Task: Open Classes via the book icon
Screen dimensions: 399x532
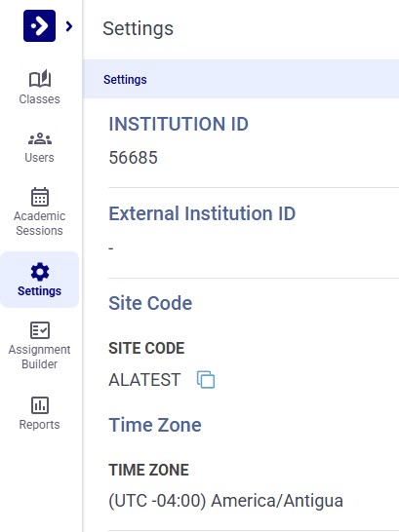Action: pos(40,79)
